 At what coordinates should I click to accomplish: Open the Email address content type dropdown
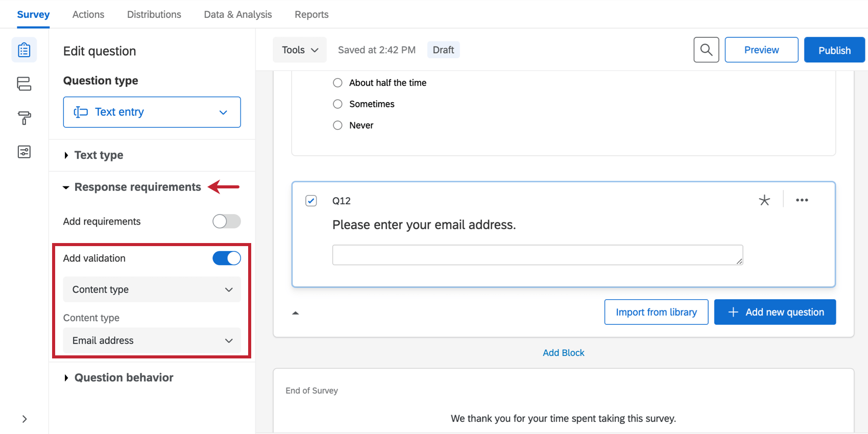click(152, 341)
